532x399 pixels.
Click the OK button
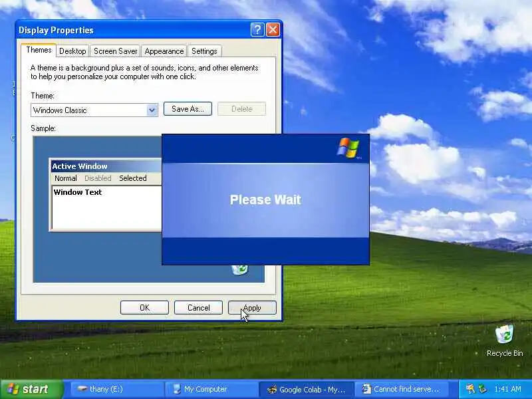point(144,308)
